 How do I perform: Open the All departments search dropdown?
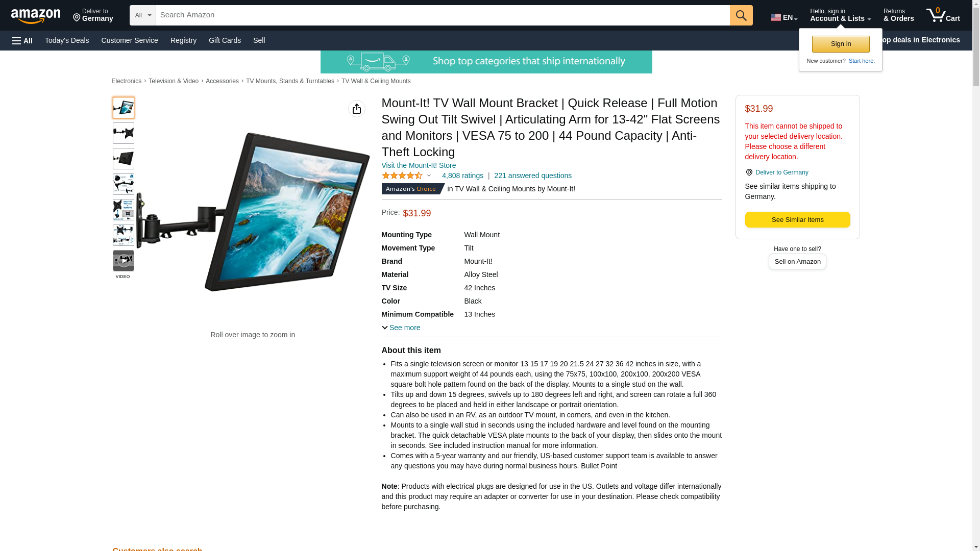click(x=143, y=15)
